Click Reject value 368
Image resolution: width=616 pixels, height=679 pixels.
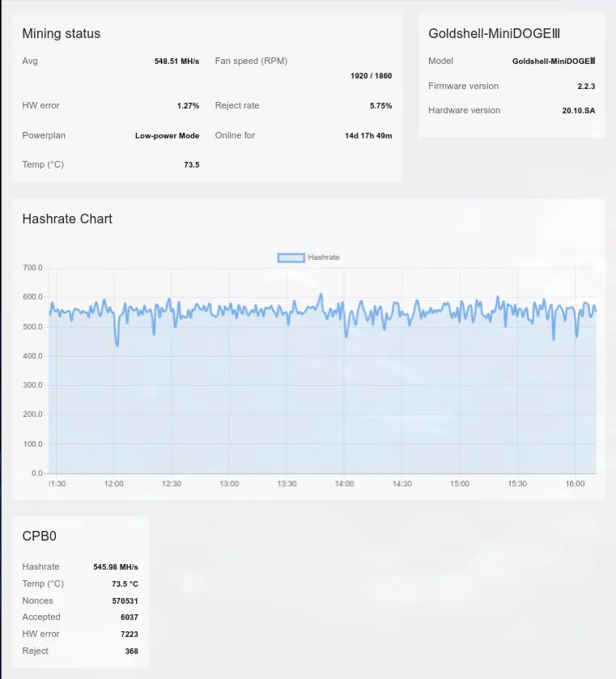click(131, 651)
